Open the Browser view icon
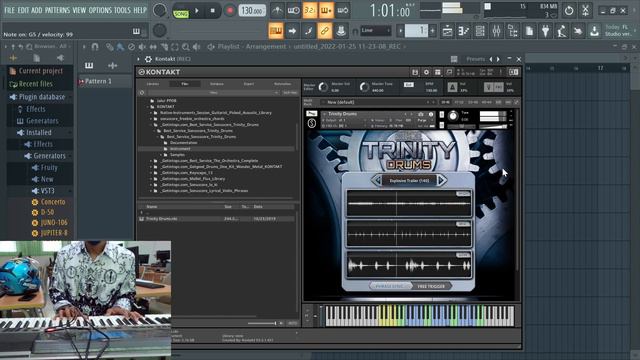 (513, 31)
